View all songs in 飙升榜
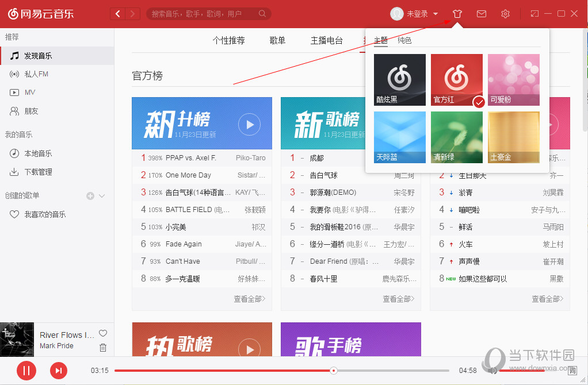This screenshot has width=588, height=385. click(x=249, y=299)
